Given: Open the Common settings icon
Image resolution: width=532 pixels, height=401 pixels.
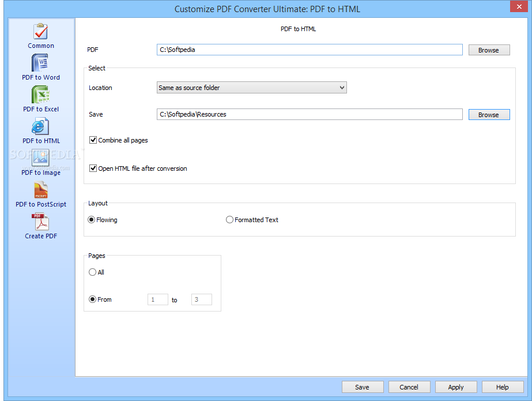Looking at the screenshot, I should click(41, 32).
